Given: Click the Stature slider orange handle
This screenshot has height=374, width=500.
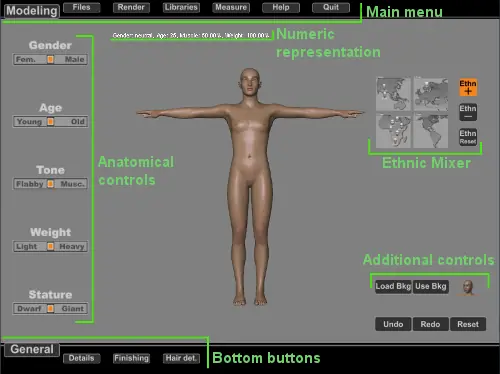Looking at the screenshot, I should 50,309.
